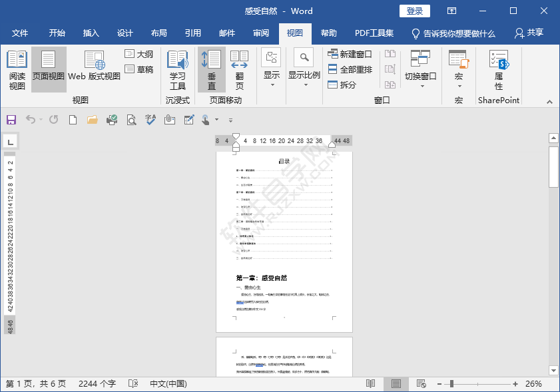Redo the last action
The image size is (560, 392).
tap(53, 120)
